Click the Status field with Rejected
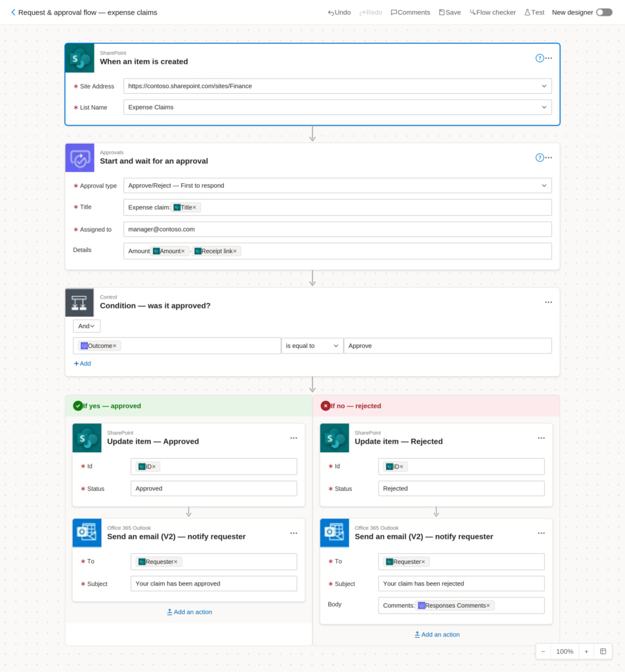Screen dimensions: 625x672 tap(462, 488)
